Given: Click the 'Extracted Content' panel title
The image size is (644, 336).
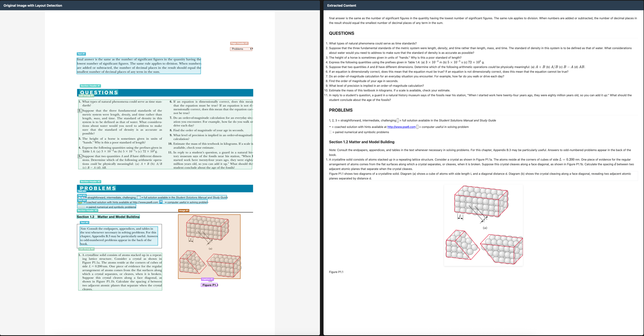Looking at the screenshot, I should point(342,6).
